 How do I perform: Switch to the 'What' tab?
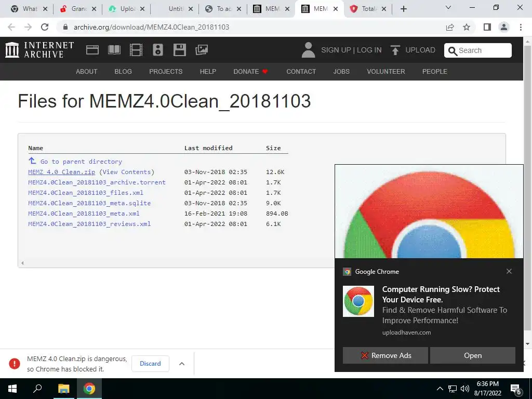[29, 9]
